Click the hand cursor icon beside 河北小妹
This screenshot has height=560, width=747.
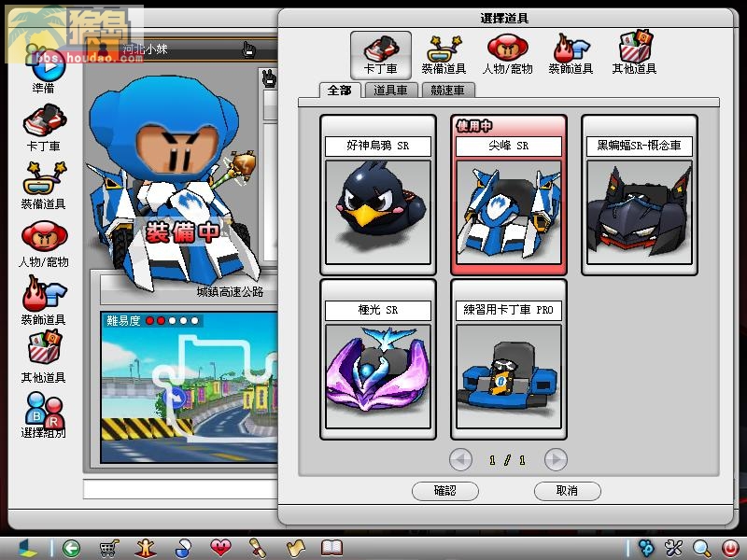248,49
